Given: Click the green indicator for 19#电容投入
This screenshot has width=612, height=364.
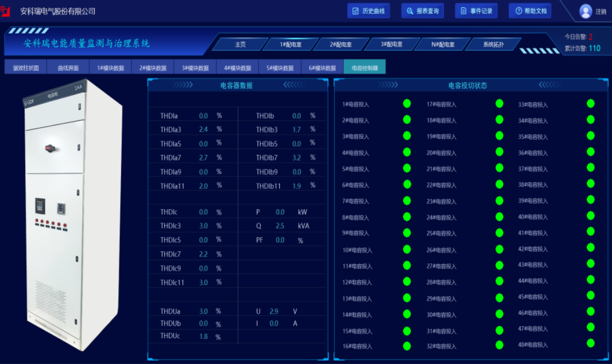Looking at the screenshot, I should 499,136.
